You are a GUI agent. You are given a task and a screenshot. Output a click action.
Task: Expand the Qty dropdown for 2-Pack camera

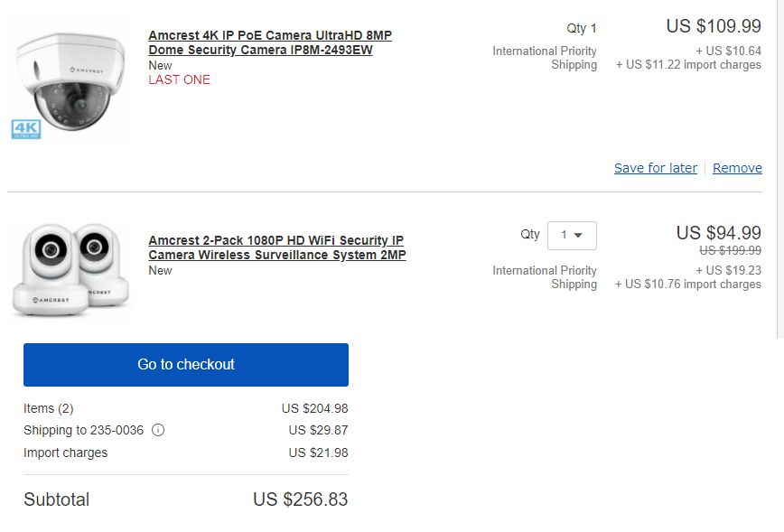[x=572, y=235]
